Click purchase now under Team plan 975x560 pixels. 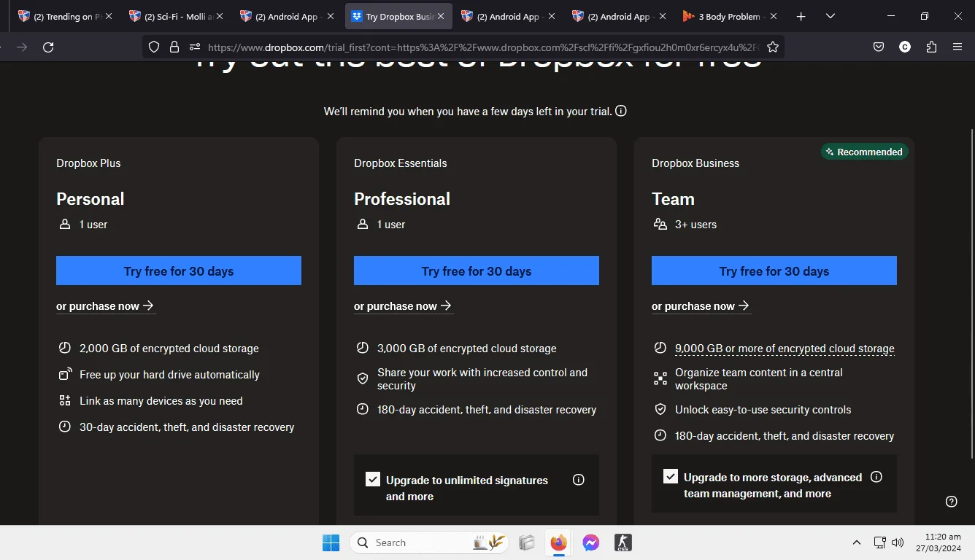click(x=701, y=306)
